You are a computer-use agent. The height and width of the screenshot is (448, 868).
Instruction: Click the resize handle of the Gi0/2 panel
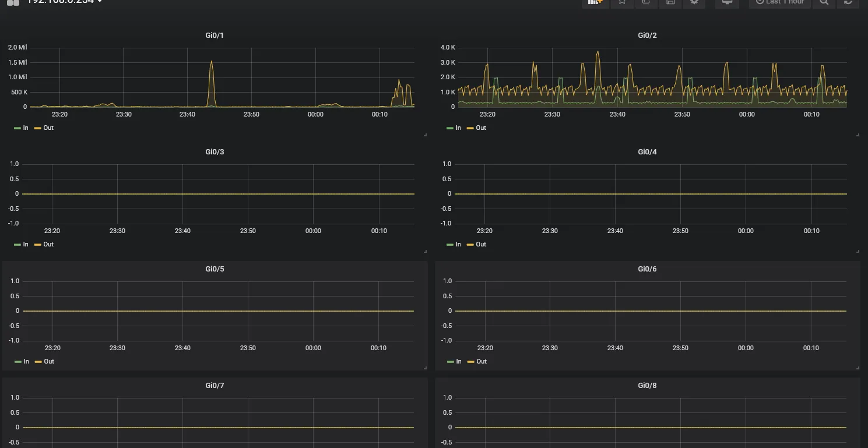[x=858, y=135]
